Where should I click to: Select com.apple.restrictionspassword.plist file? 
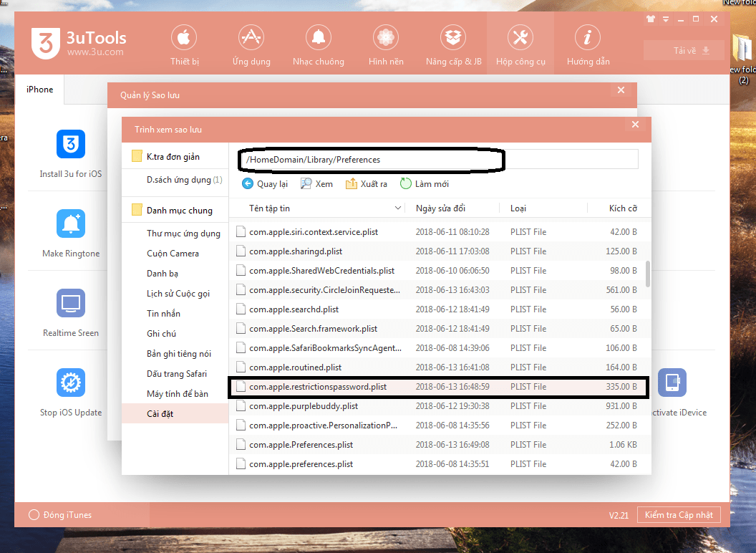[437, 387]
